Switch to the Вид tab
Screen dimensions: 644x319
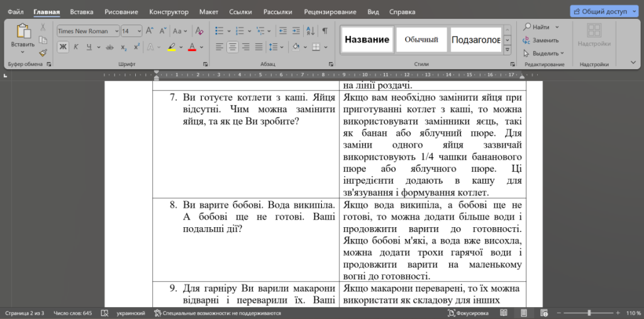click(x=374, y=12)
